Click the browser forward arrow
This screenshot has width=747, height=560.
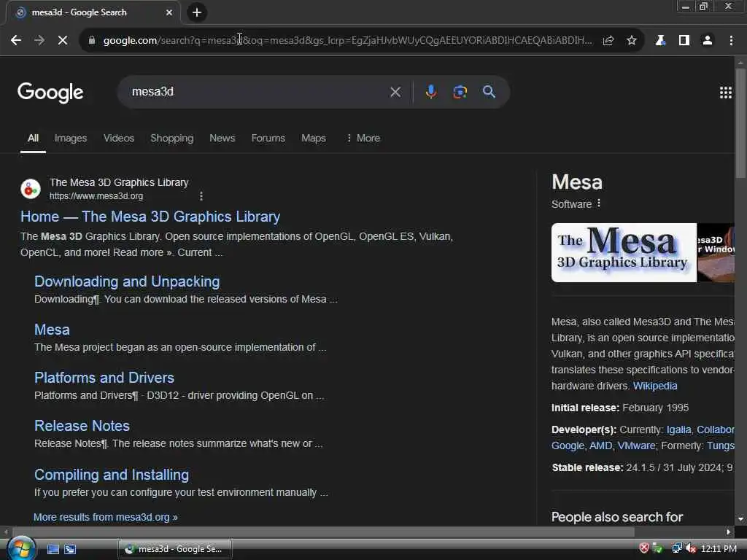tap(39, 41)
